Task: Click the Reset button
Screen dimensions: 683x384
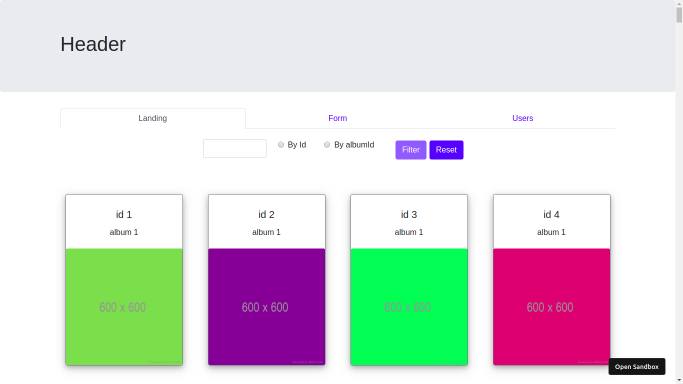Action: click(x=446, y=150)
